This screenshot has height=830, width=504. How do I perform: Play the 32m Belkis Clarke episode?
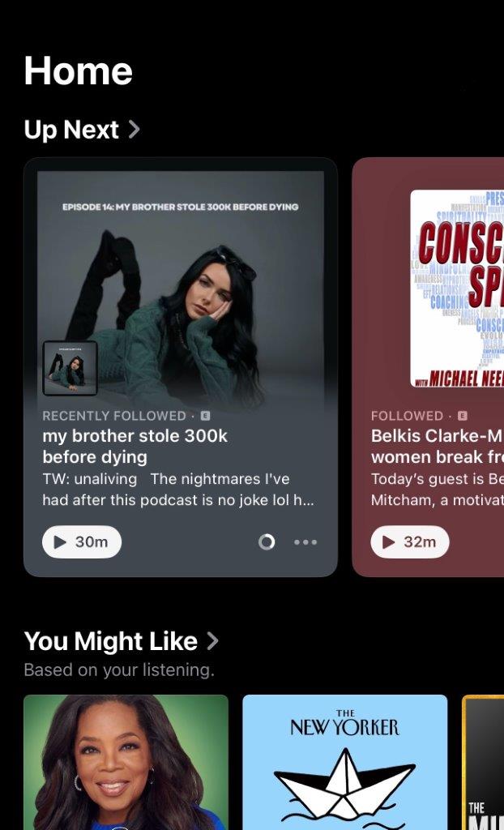click(410, 542)
